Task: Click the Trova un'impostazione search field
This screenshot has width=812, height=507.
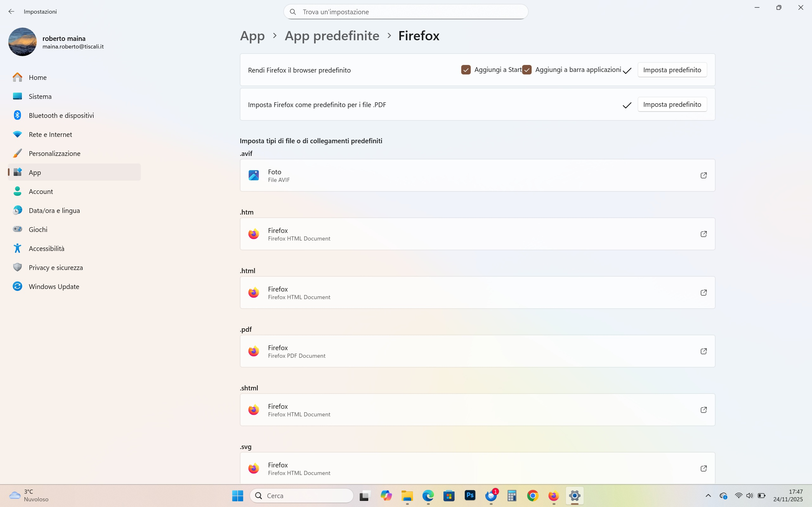Action: [x=405, y=12]
